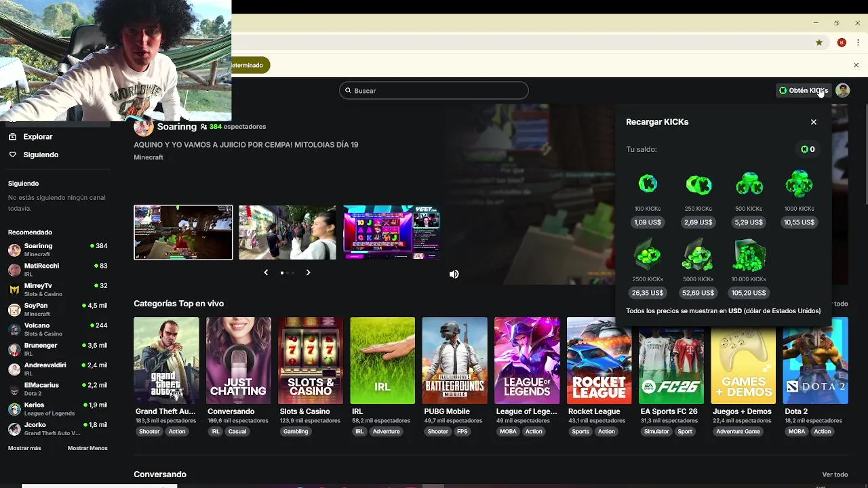The width and height of the screenshot is (868, 488).
Task: Click Casual tag under Conversando
Action: (x=237, y=432)
